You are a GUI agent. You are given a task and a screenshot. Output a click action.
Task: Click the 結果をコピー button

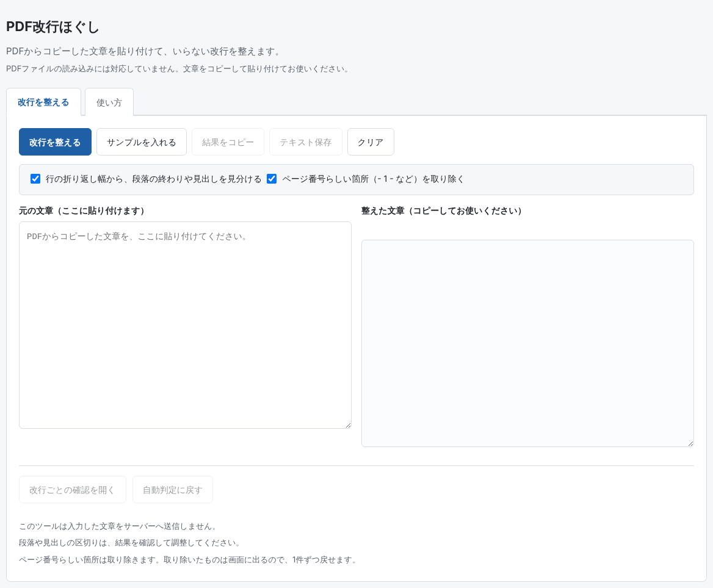click(228, 142)
